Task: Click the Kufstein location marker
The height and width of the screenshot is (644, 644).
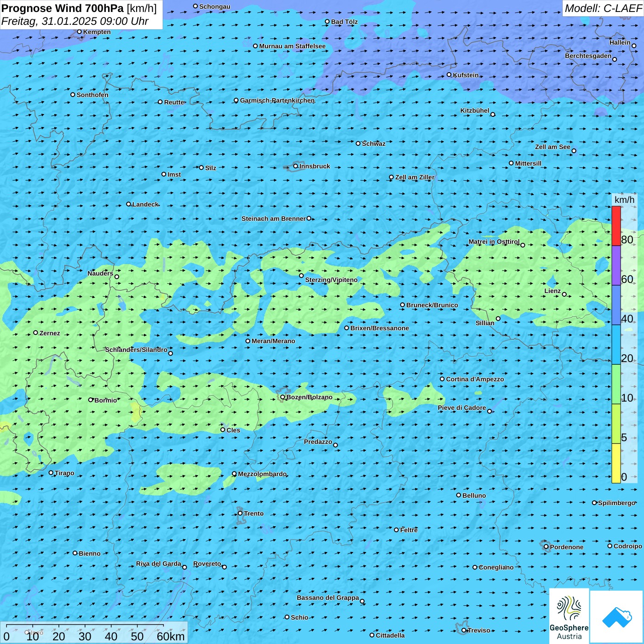Action: pos(449,75)
